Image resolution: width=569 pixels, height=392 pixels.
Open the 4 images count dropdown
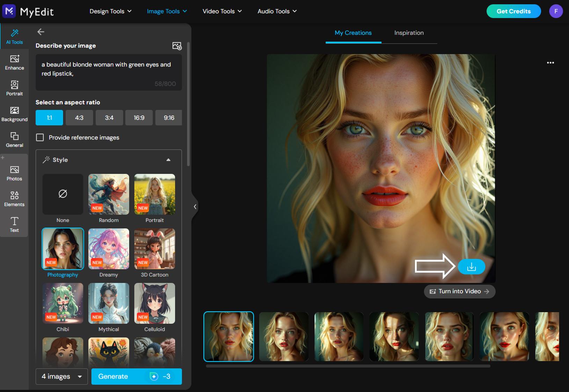[61, 377]
